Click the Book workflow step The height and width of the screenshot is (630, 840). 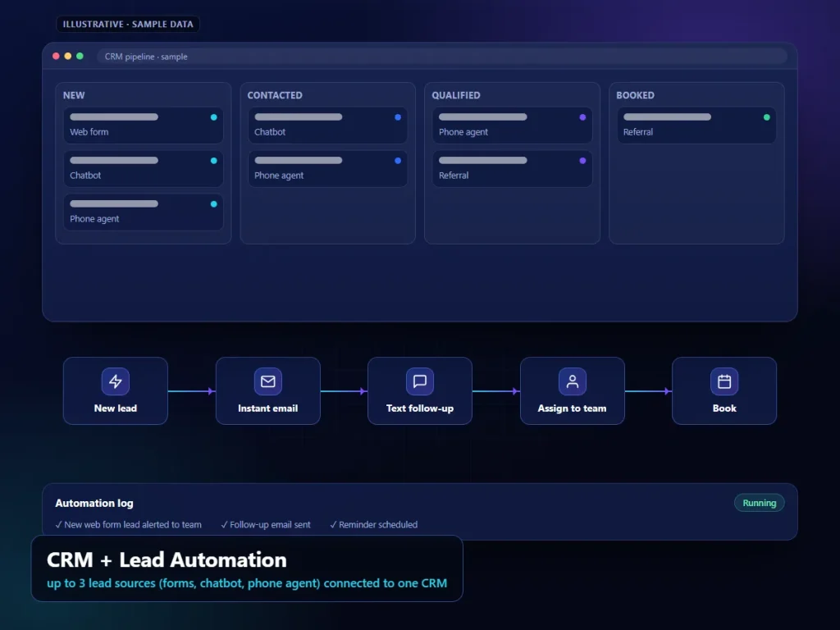point(724,391)
